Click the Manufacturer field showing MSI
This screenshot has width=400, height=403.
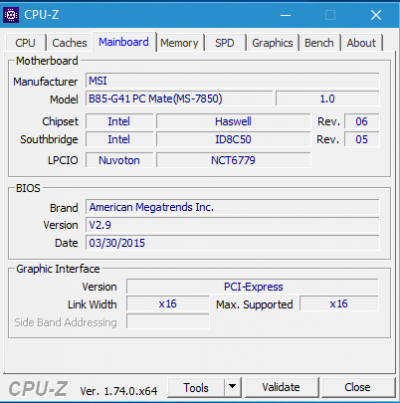232,81
